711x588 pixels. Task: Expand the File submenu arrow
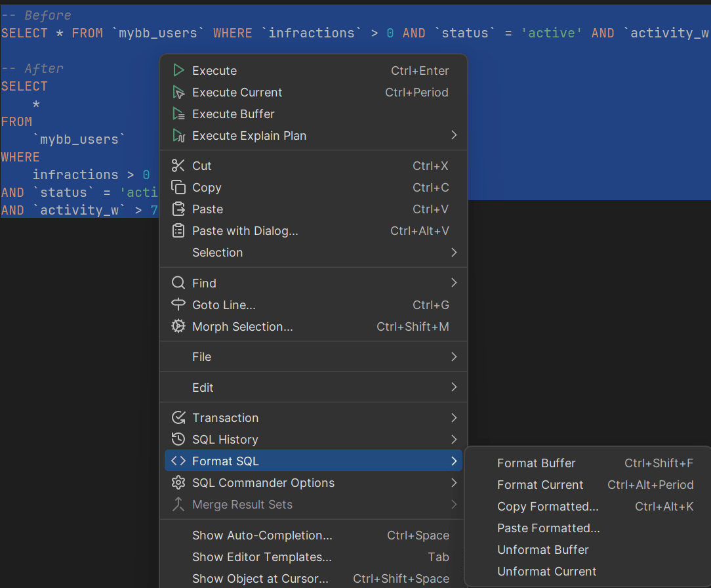coord(454,356)
